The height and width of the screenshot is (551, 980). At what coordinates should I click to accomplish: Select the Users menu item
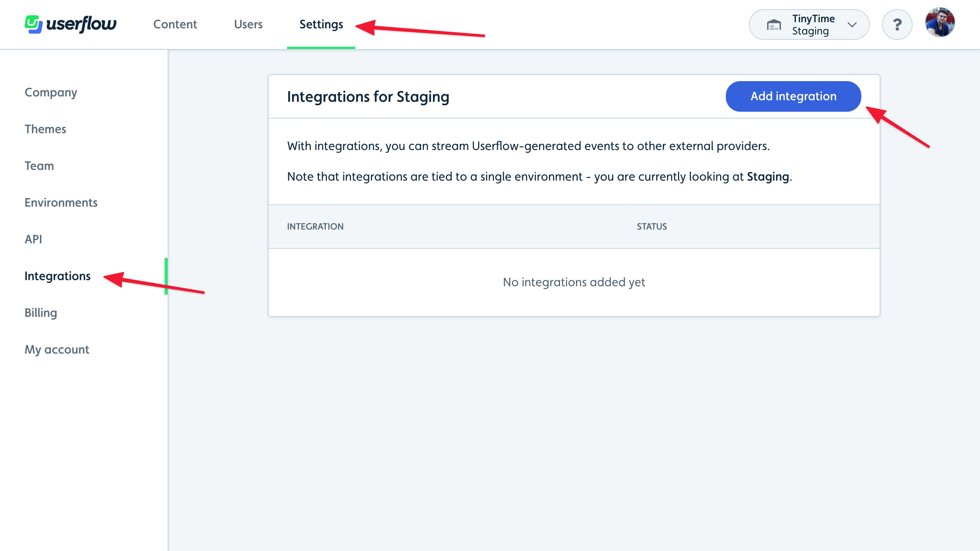[248, 25]
